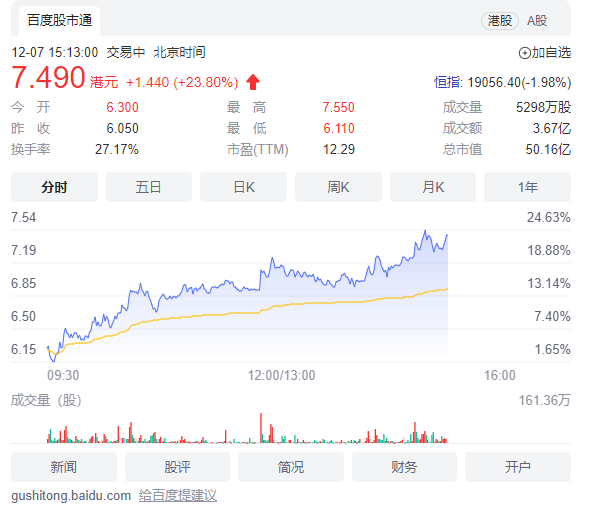This screenshot has width=593, height=511.
Task: Click the tallest red volume bar
Action: 261,428
